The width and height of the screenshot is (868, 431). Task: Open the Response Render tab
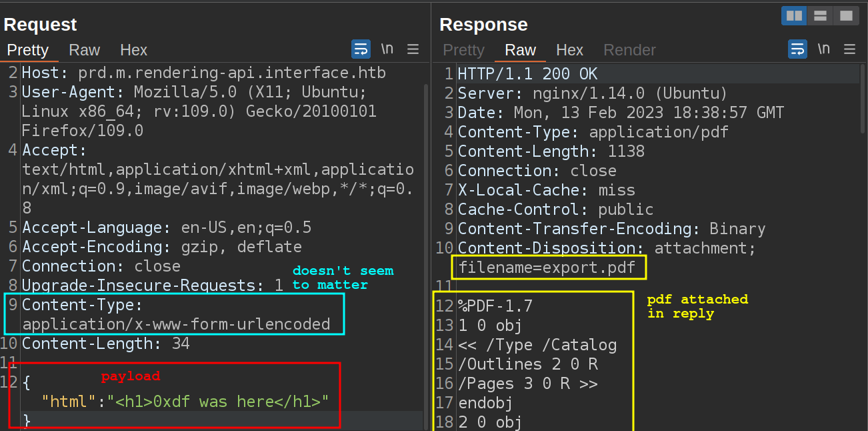(x=629, y=50)
